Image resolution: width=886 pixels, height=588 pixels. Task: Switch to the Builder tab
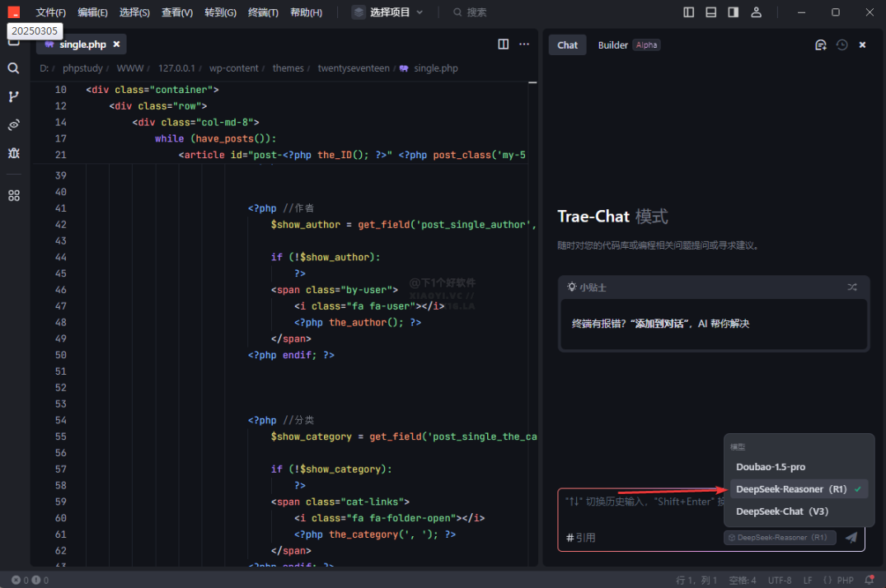point(612,45)
